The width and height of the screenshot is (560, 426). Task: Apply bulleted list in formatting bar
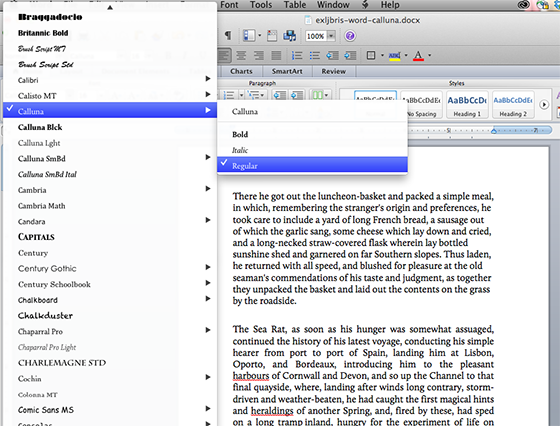point(315,55)
